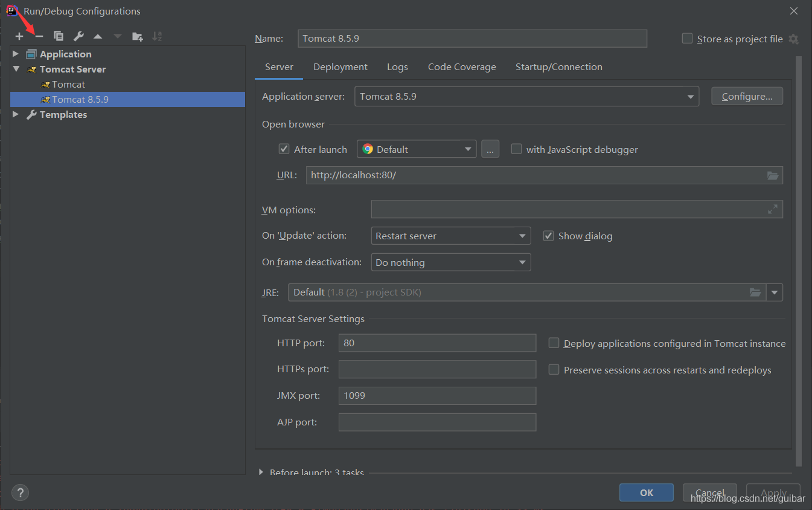812x510 pixels.
Task: Go to Startup/Connection tab
Action: coord(559,67)
